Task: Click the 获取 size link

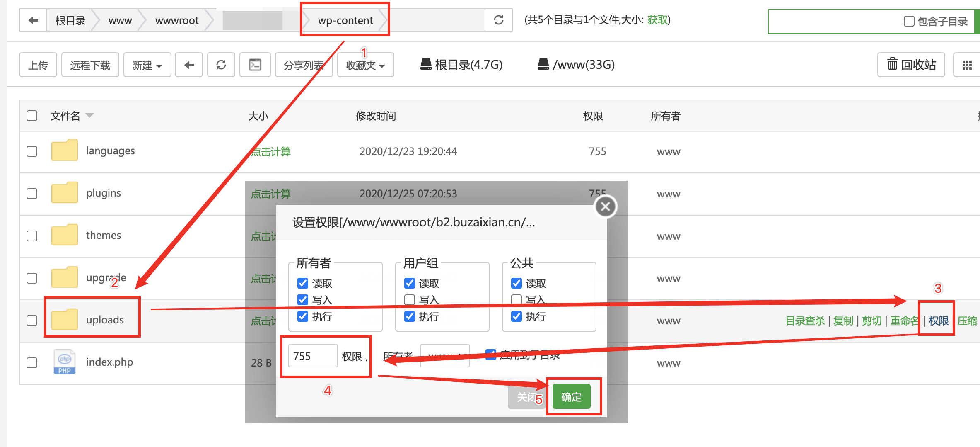Action: click(x=657, y=20)
